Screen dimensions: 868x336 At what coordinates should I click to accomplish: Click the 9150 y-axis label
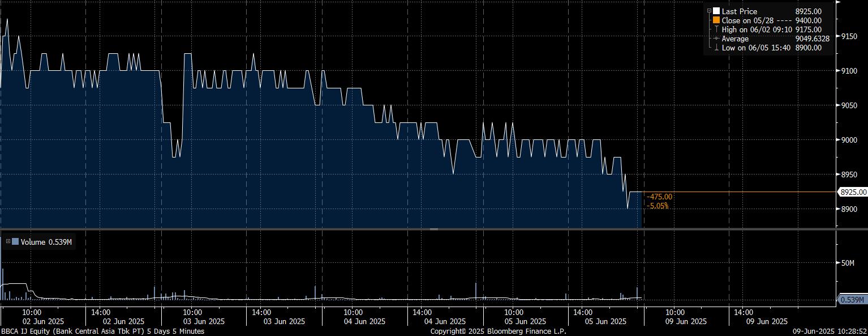[x=850, y=36]
